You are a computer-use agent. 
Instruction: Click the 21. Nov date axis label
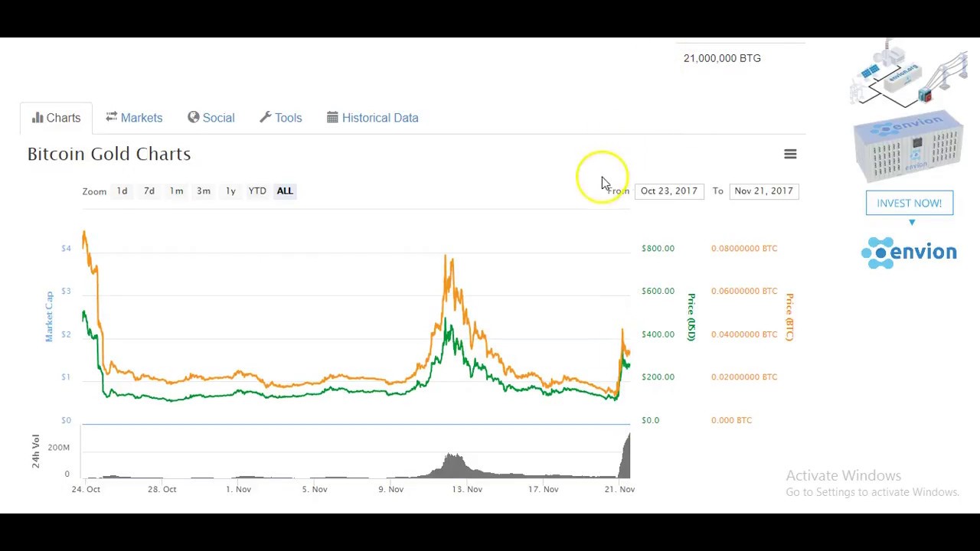[619, 489]
